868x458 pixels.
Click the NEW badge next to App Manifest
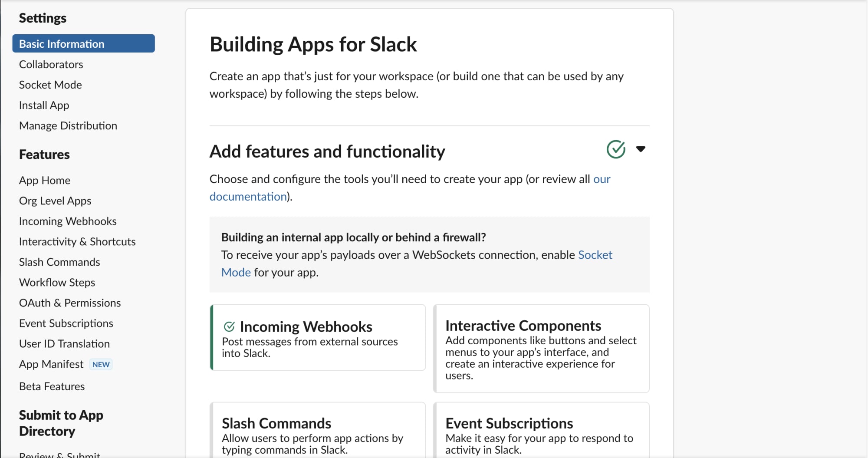tap(101, 365)
